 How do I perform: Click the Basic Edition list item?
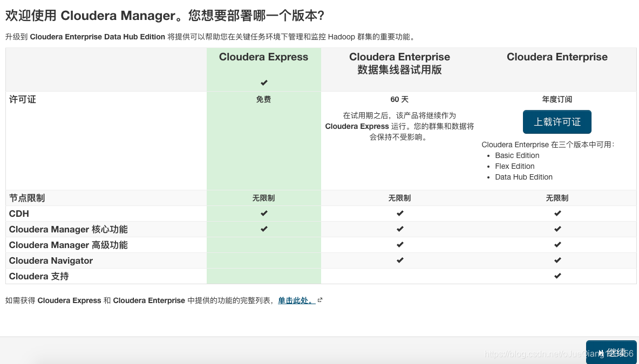(x=517, y=155)
